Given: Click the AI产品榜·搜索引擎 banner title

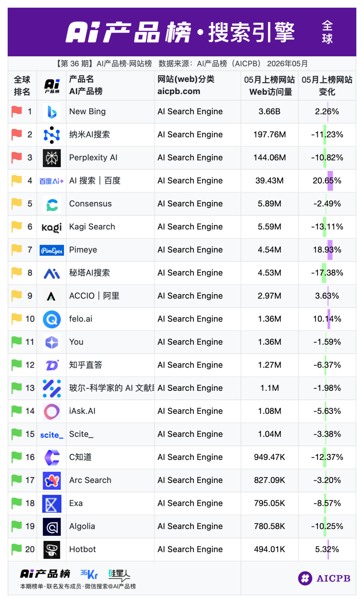Looking at the screenshot, I should [180, 32].
